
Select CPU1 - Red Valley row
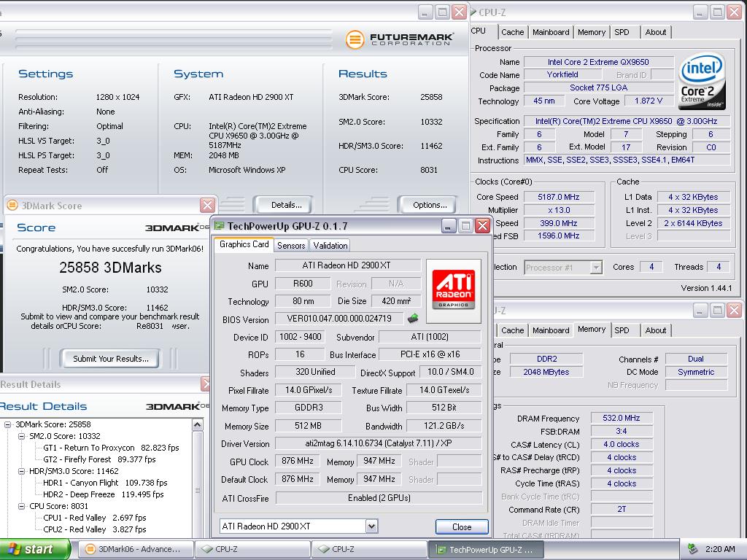[95, 518]
